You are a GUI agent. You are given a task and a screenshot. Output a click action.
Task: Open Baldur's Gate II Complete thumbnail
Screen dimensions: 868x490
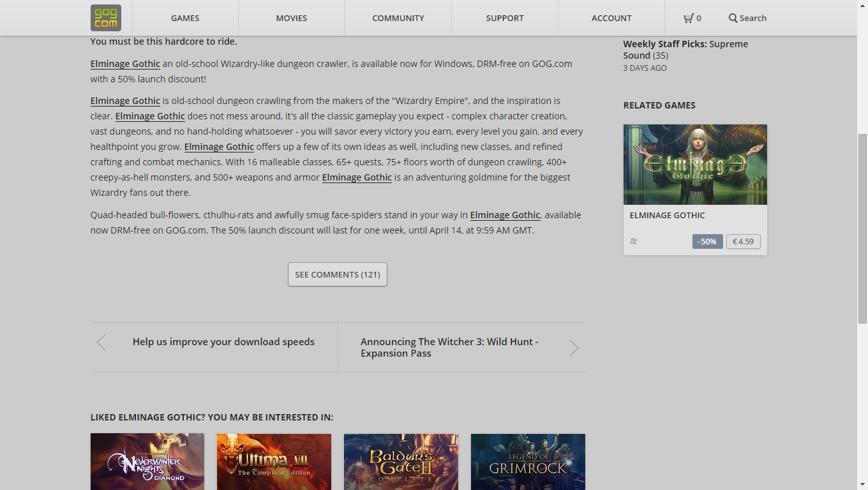pyautogui.click(x=401, y=462)
